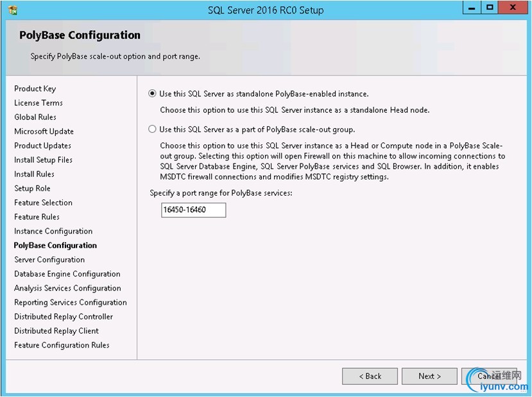
Task: Select PolyBase Configuration step in sidebar
Action: click(x=55, y=246)
